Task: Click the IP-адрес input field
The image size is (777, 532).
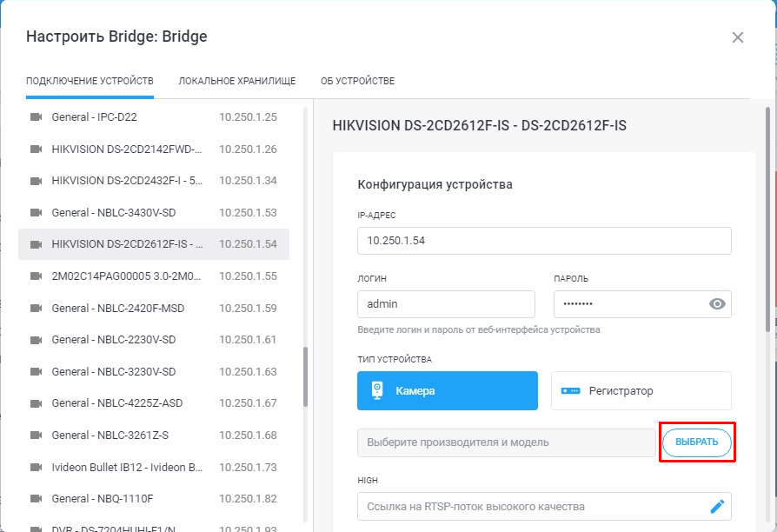Action: 544,241
